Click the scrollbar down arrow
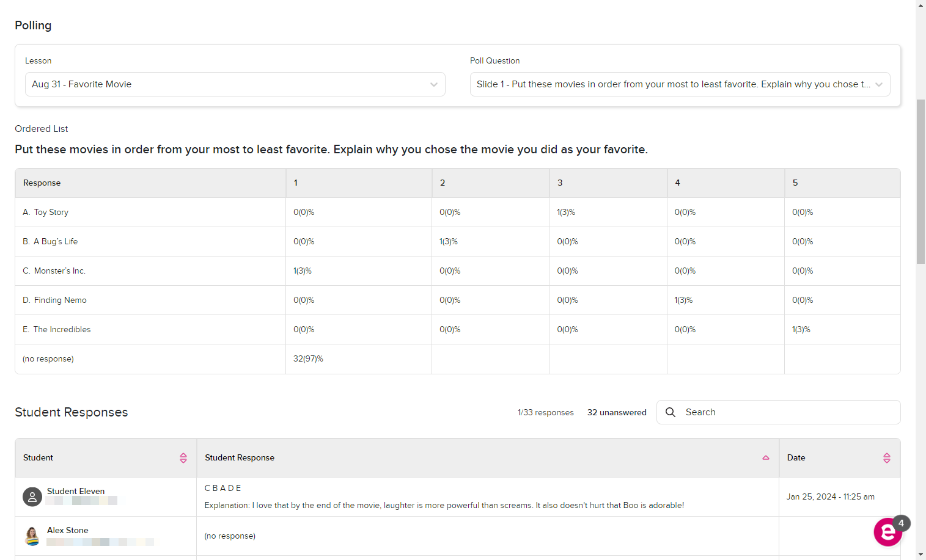 point(920,555)
